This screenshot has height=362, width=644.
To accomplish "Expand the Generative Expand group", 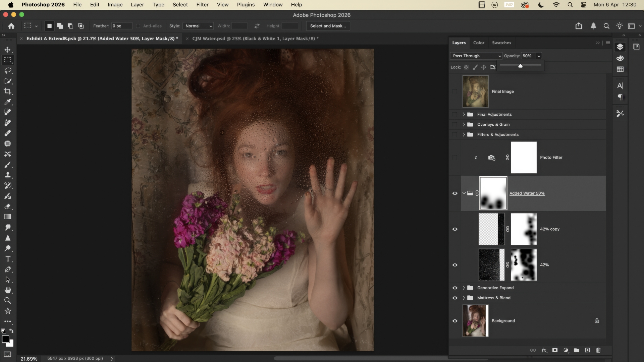I will pyautogui.click(x=464, y=288).
